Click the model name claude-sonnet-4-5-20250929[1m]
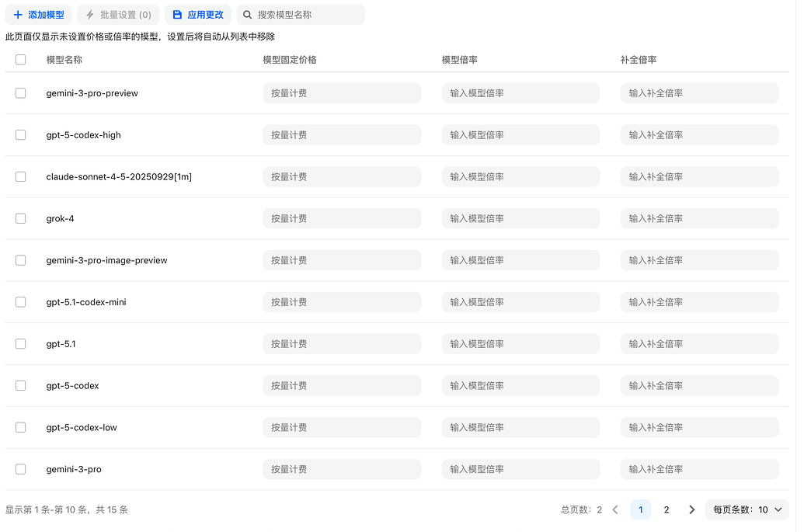The width and height of the screenshot is (804, 532). tap(119, 177)
